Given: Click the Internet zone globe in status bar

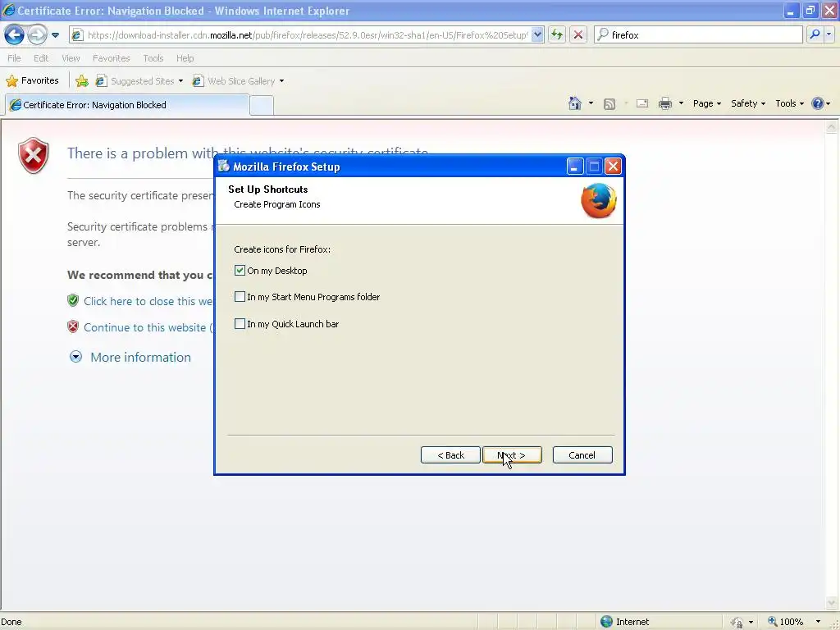Looking at the screenshot, I should 606,622.
